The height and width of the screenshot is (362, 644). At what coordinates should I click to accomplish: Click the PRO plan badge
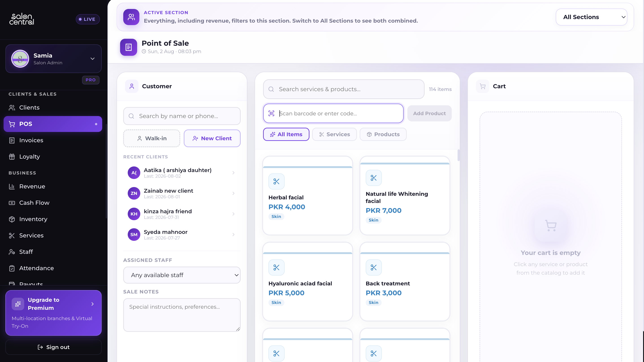(x=91, y=80)
